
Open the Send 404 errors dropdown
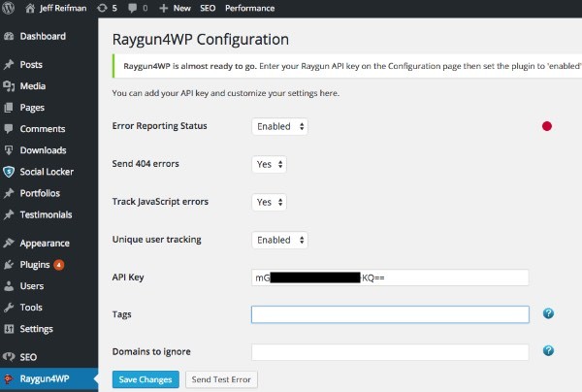(x=269, y=164)
